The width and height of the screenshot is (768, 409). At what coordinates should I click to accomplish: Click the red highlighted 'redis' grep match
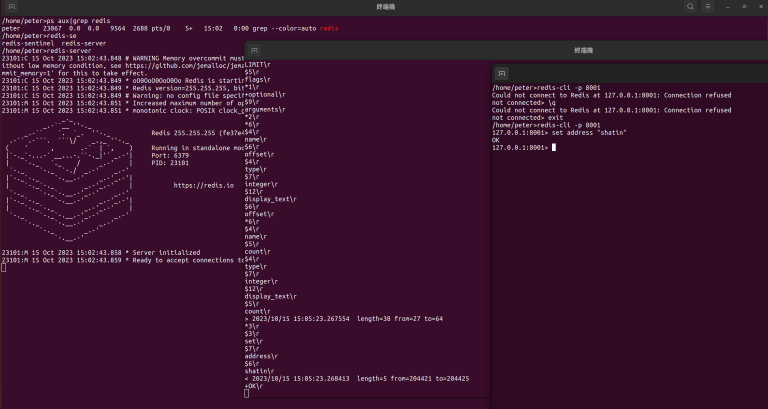pyautogui.click(x=329, y=28)
